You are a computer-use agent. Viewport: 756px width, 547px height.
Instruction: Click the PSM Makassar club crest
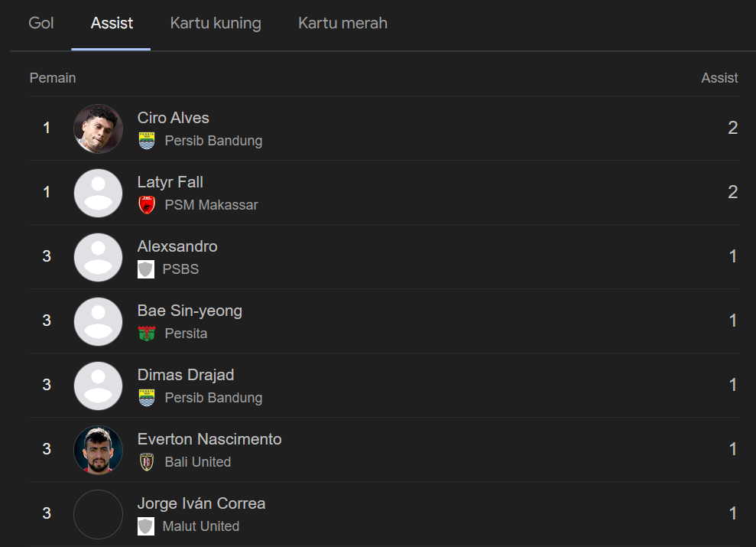[146, 205]
